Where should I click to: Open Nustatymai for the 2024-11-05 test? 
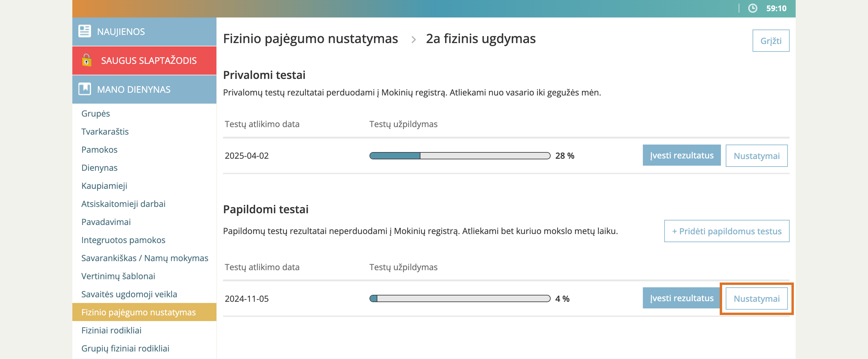click(756, 298)
